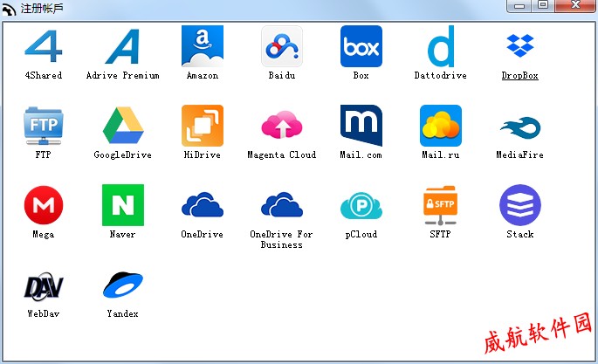Choose the Mail.ru cloud icon
Viewport: 598px width, 364px height.
pos(441,126)
